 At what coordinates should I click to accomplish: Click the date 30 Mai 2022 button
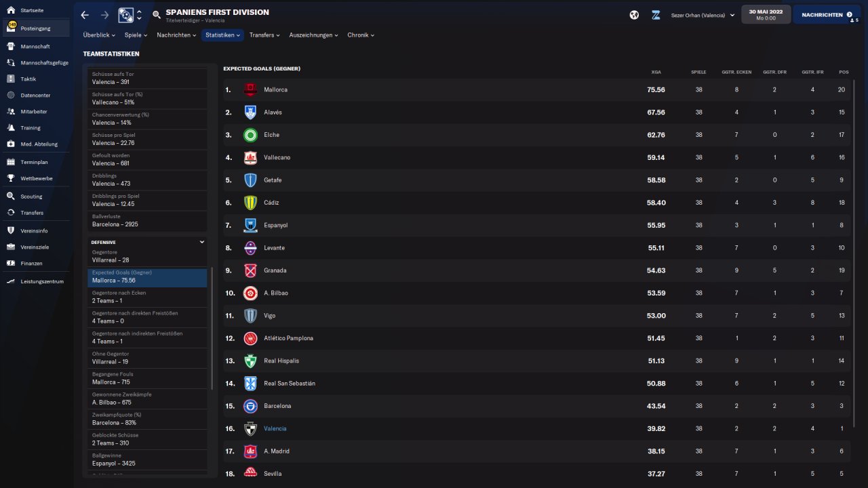point(766,14)
